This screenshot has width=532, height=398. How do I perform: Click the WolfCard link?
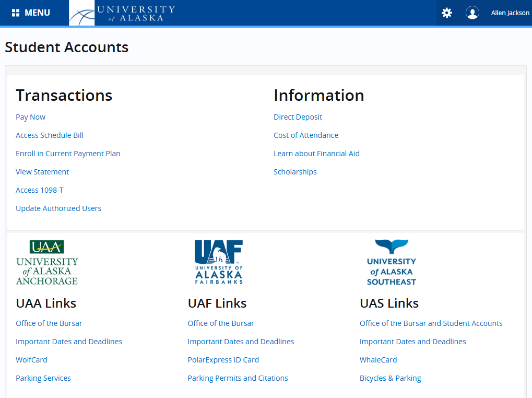(31, 360)
